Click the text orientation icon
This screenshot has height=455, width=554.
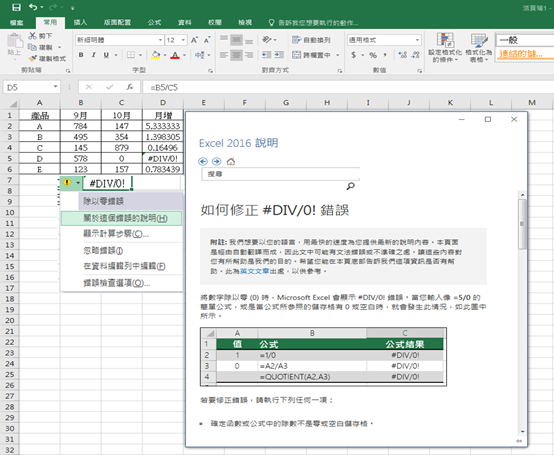[267, 40]
